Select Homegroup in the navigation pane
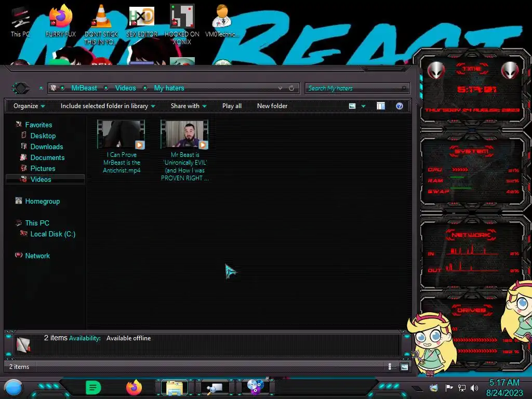This screenshot has height=399, width=532. click(x=43, y=201)
